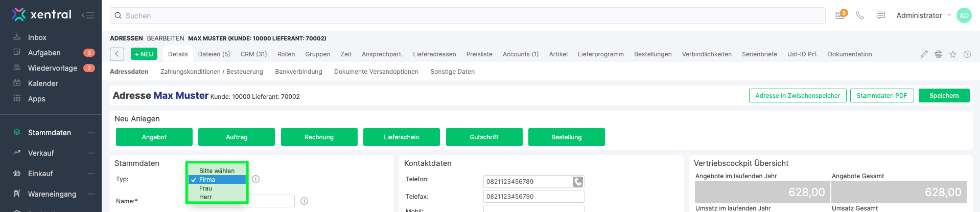Click the pencil edit icon
The width and height of the screenshot is (980, 212).
coord(924,54)
